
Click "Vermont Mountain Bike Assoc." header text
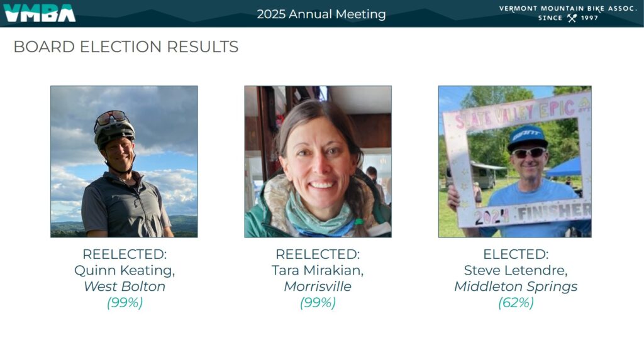pyautogui.click(x=569, y=9)
